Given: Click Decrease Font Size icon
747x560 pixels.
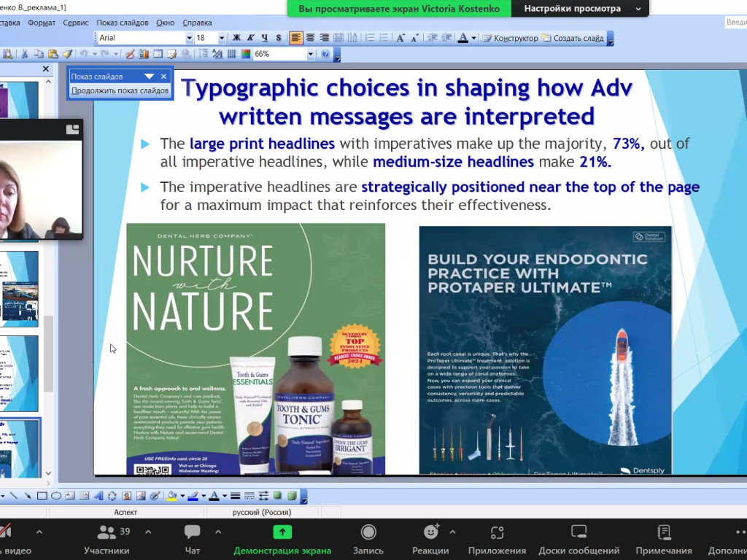Looking at the screenshot, I should [x=414, y=38].
